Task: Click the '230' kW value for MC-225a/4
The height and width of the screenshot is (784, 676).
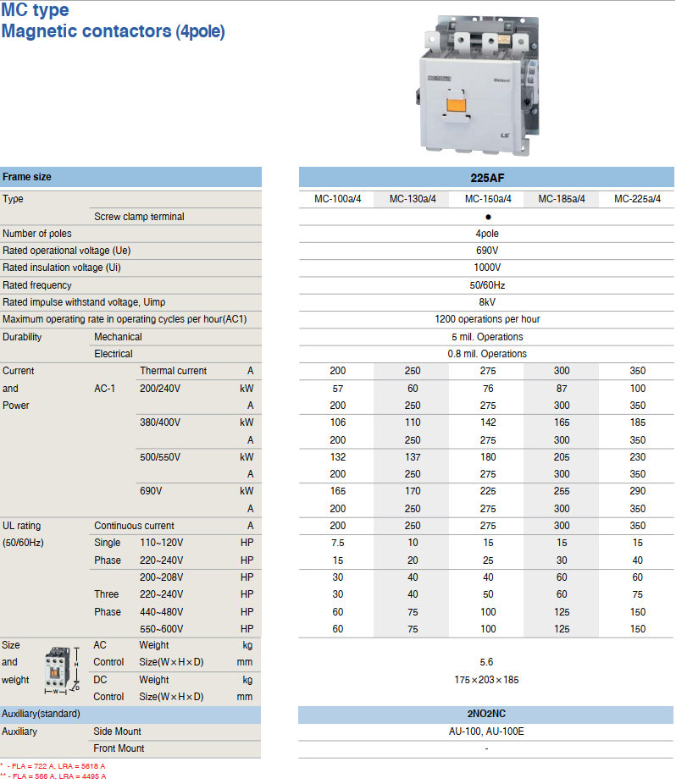Action: coord(638,457)
